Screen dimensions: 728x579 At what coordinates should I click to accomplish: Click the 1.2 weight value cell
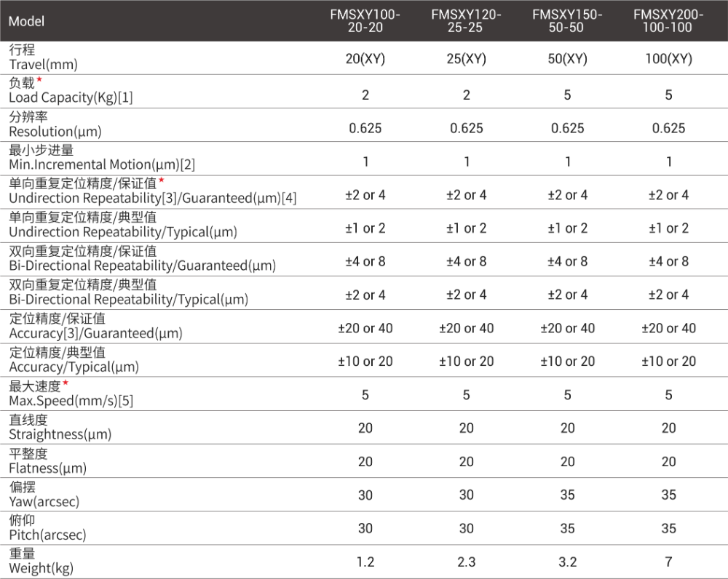click(x=365, y=562)
